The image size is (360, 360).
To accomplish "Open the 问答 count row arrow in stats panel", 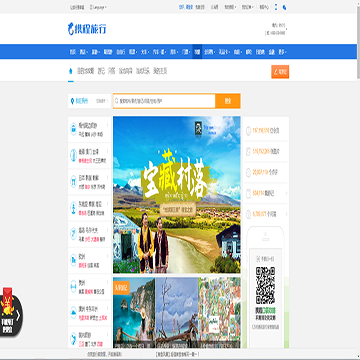I will [x=287, y=214].
